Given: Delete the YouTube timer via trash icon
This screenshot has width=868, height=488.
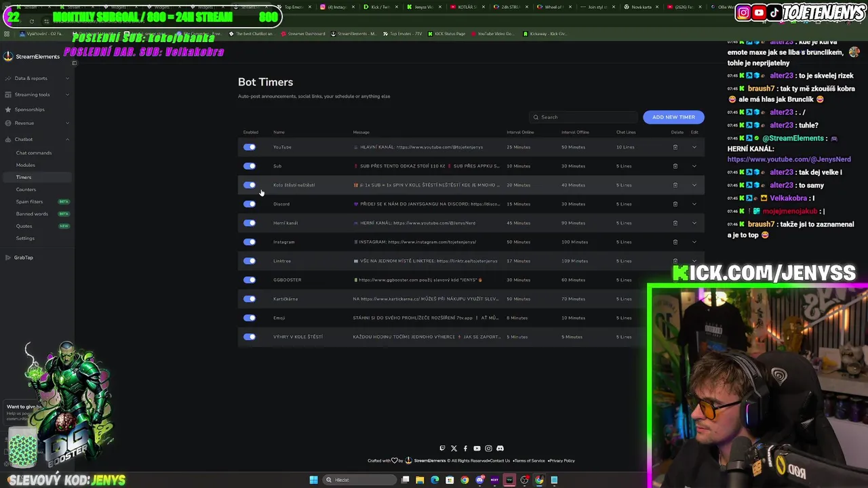Looking at the screenshot, I should tap(675, 147).
